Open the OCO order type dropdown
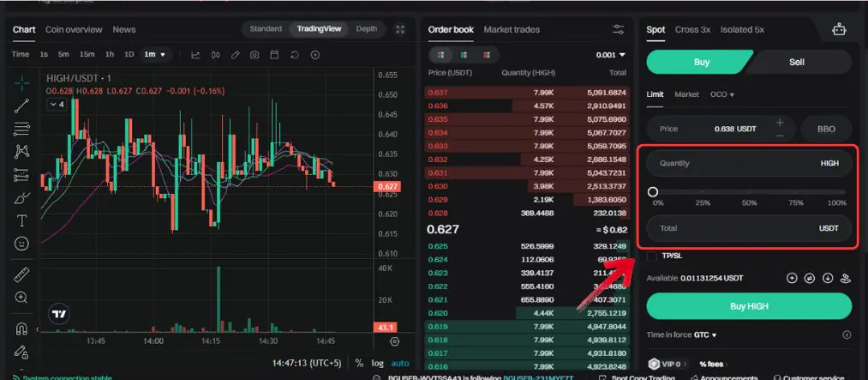 pyautogui.click(x=722, y=94)
